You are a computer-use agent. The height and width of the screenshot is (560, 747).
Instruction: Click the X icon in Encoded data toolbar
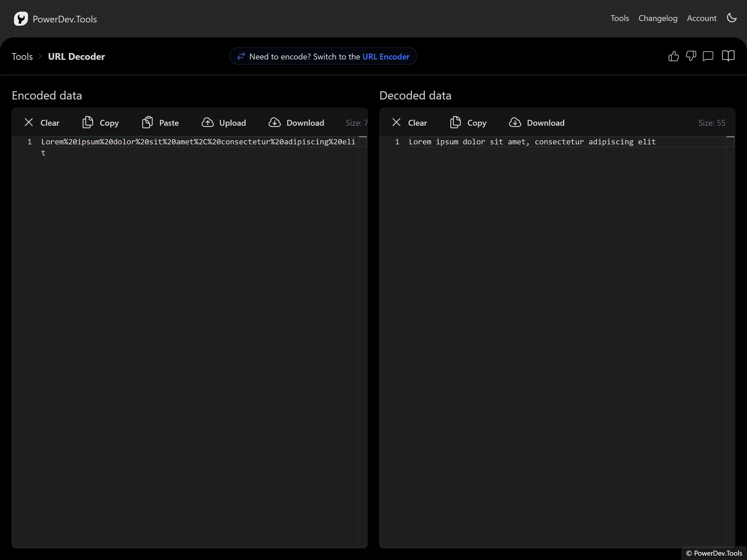click(x=29, y=122)
